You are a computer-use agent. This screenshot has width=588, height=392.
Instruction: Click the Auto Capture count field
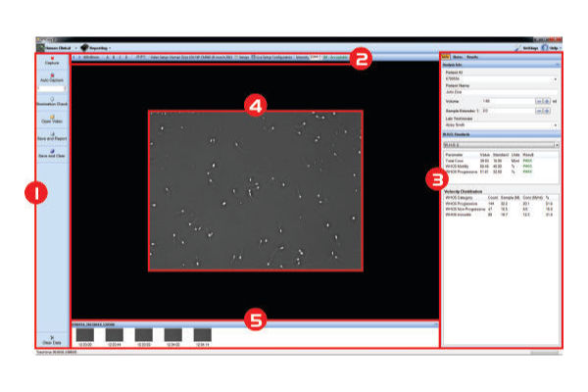51,88
